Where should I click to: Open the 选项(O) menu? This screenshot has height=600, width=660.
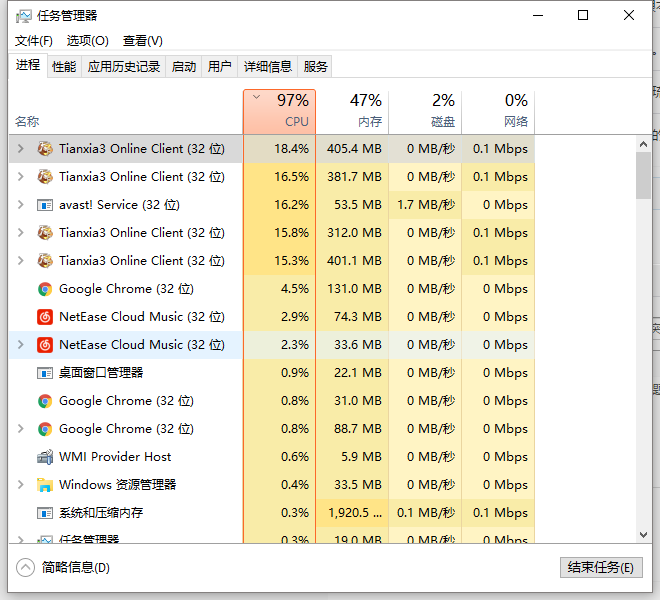pyautogui.click(x=88, y=41)
